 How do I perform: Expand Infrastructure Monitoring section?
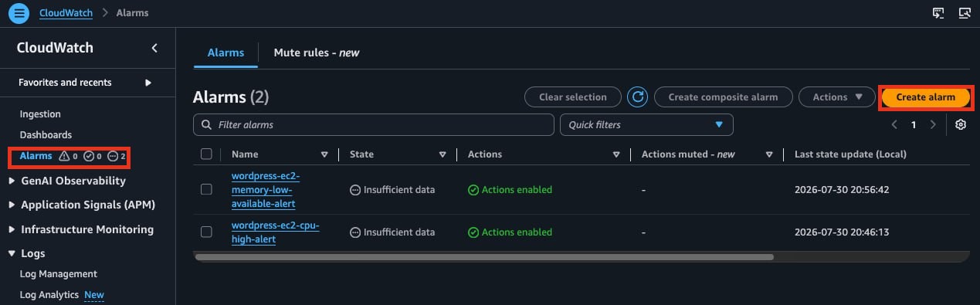12,229
